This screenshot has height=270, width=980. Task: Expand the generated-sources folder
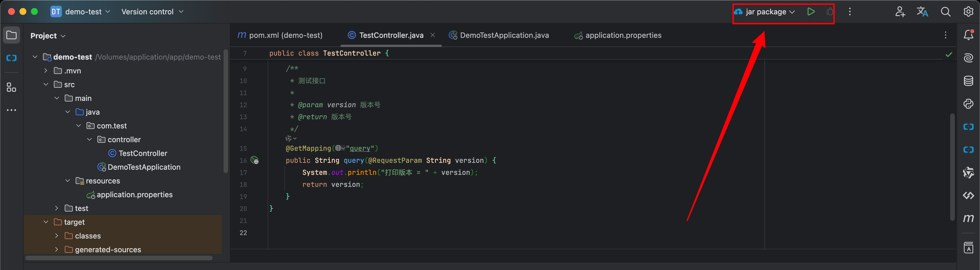[x=57, y=249]
